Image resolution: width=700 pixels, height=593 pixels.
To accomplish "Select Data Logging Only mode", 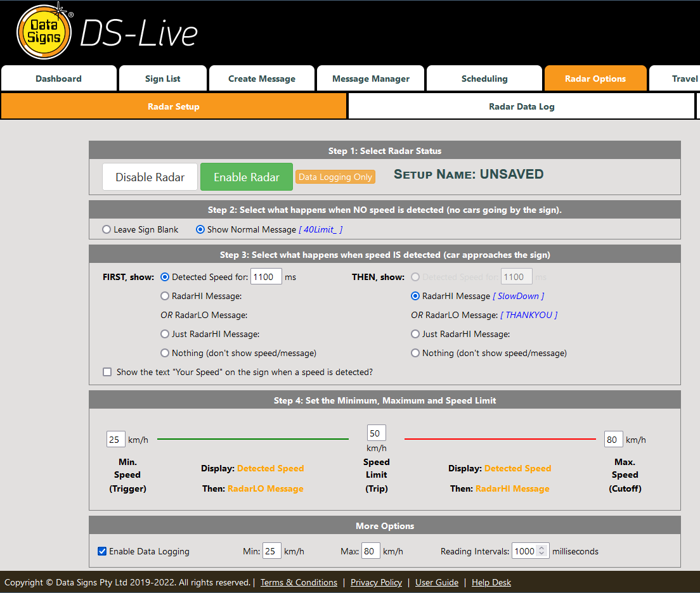I will (335, 177).
